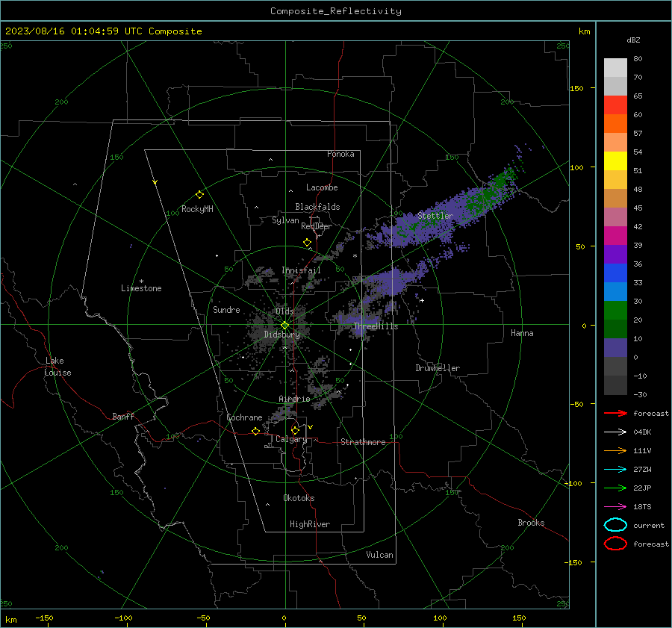Click the HighRiver city label
This screenshot has height=628, width=672.
pyautogui.click(x=310, y=524)
